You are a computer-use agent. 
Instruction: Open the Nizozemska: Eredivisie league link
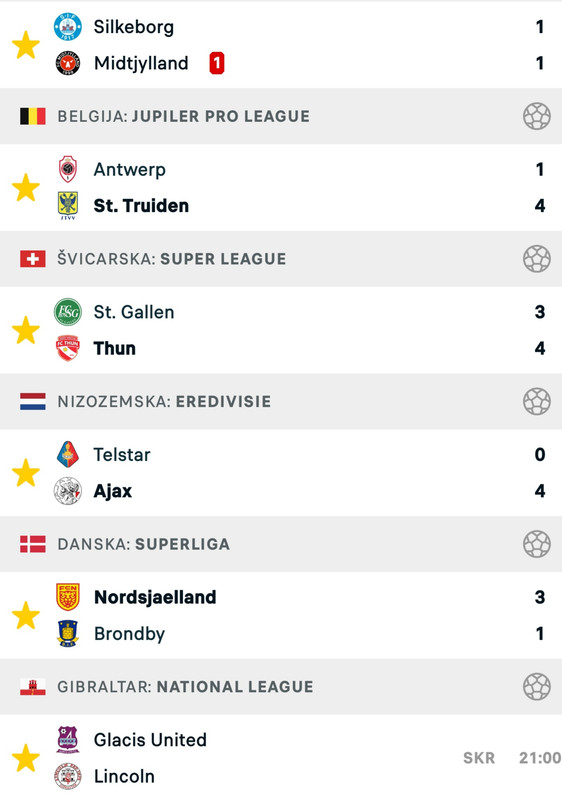coord(164,402)
